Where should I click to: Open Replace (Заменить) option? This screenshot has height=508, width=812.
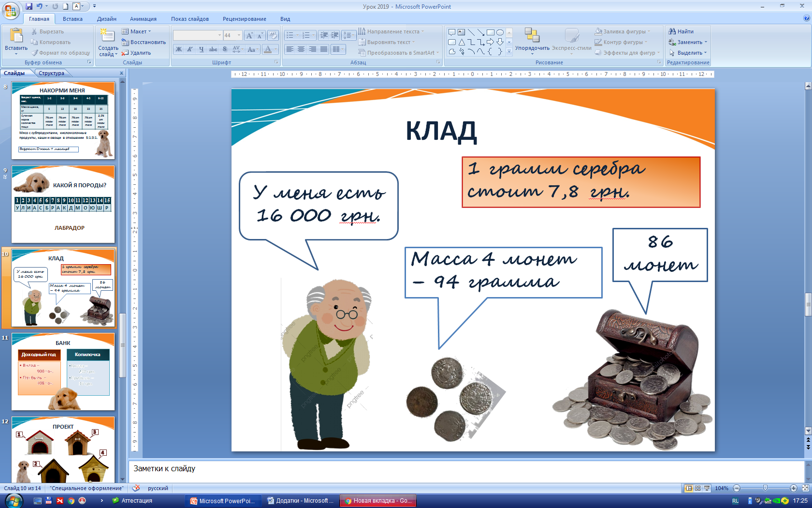(688, 42)
